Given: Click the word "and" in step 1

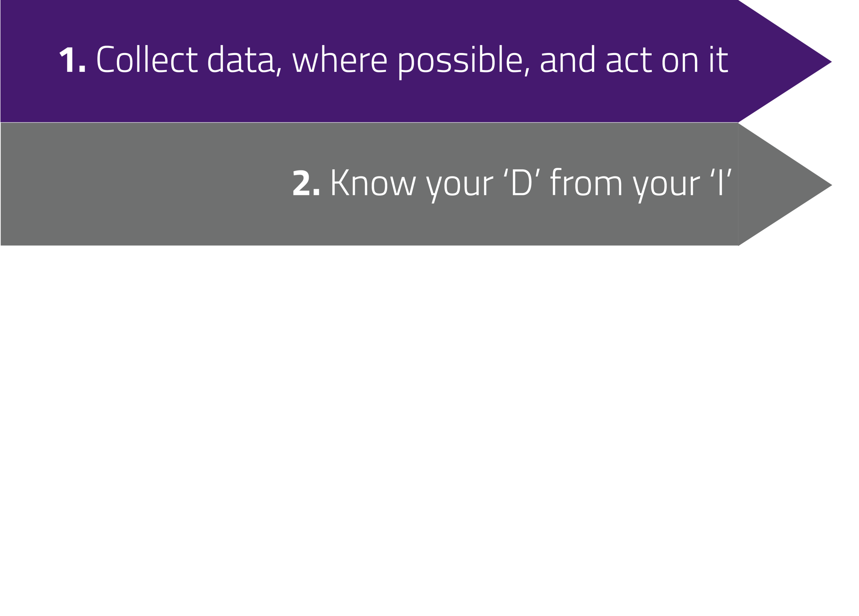Looking at the screenshot, I should pos(567,60).
